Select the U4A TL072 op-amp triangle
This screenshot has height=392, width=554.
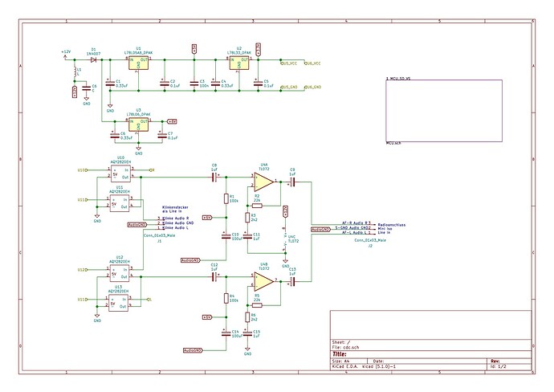coord(263,182)
